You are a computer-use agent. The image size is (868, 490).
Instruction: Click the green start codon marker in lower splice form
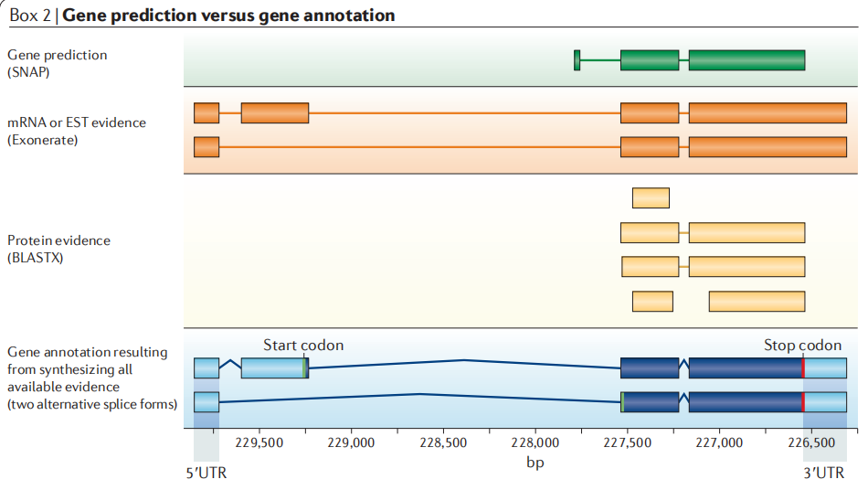622,402
